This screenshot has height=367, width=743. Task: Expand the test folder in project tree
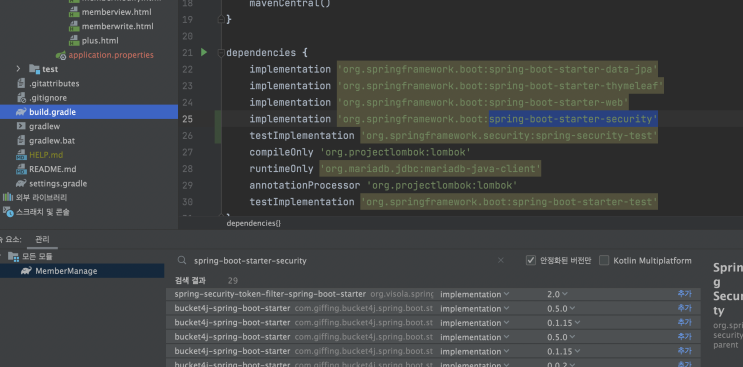pyautogui.click(x=18, y=69)
